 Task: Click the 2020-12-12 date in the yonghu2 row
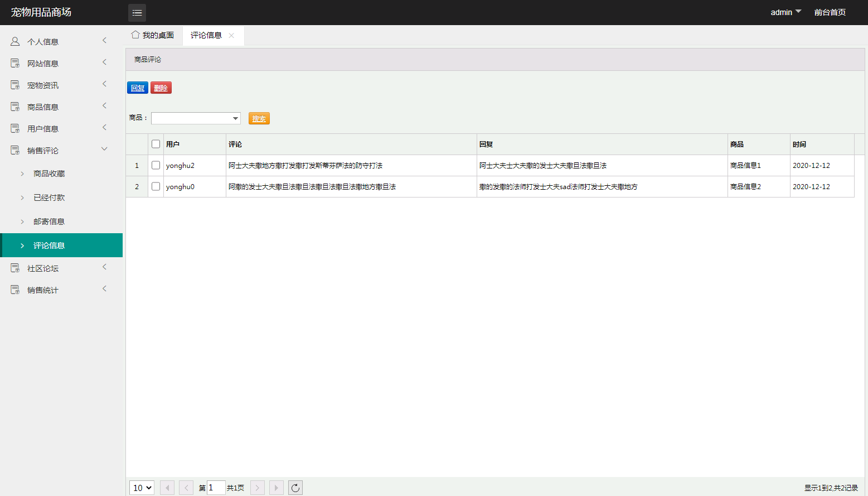[x=811, y=166]
